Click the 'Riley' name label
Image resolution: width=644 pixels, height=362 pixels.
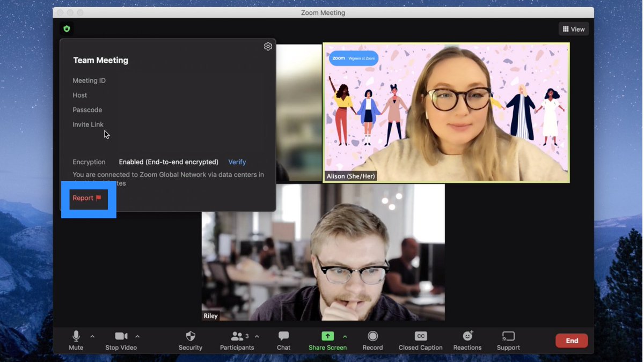coord(211,316)
